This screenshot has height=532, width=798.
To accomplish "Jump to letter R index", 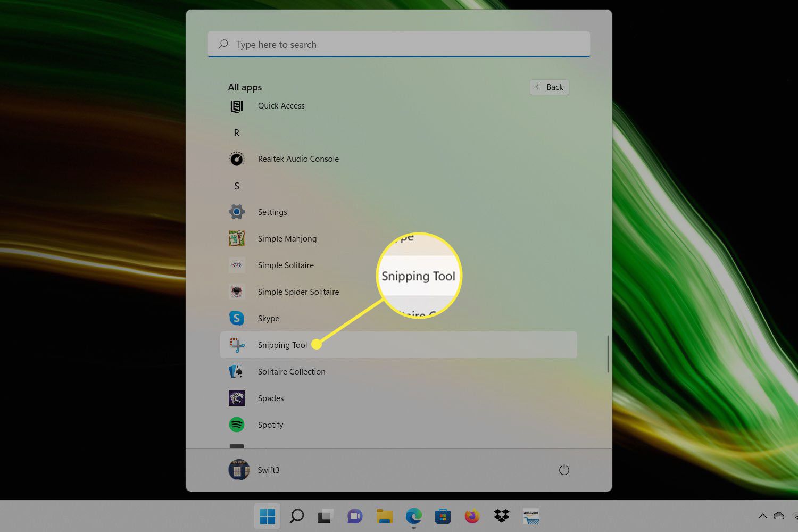I will [x=237, y=132].
